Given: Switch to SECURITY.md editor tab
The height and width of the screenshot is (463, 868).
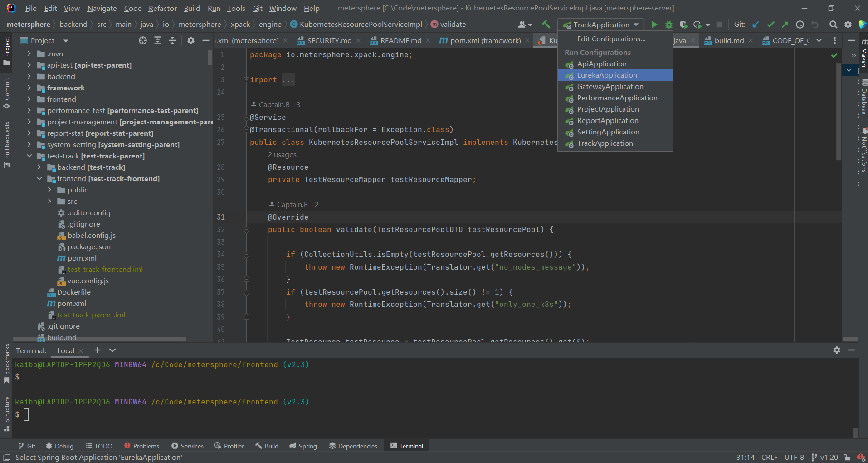Looking at the screenshot, I should [x=329, y=41].
